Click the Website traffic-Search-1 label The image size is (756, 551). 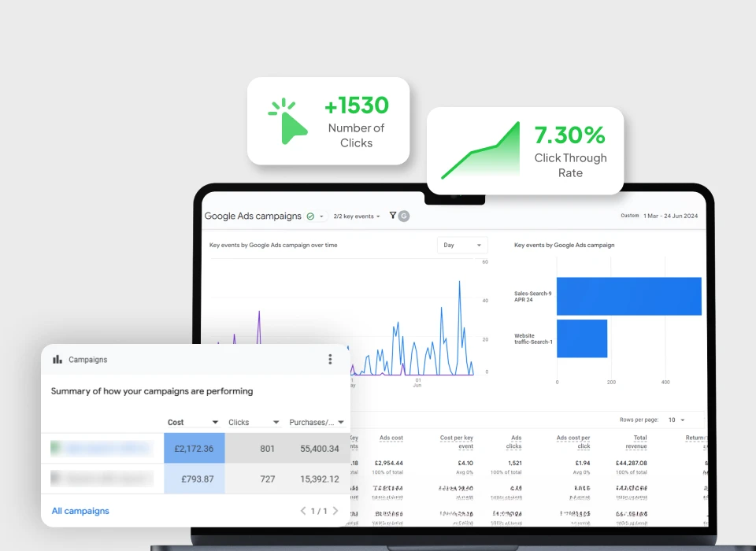coord(533,339)
